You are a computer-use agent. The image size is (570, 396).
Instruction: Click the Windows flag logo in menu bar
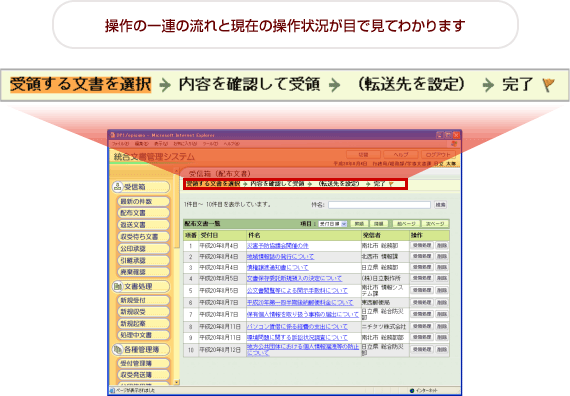(454, 144)
